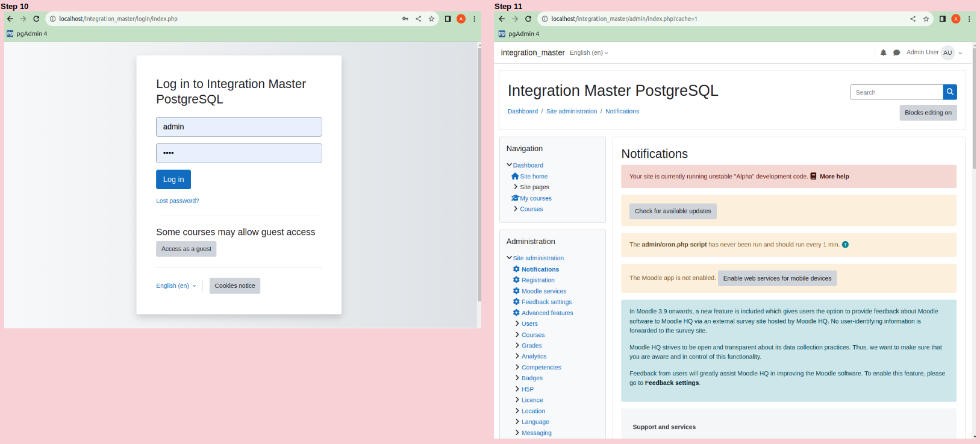Click the Search input box
Viewport: 980px width, 444px height.
pos(896,92)
